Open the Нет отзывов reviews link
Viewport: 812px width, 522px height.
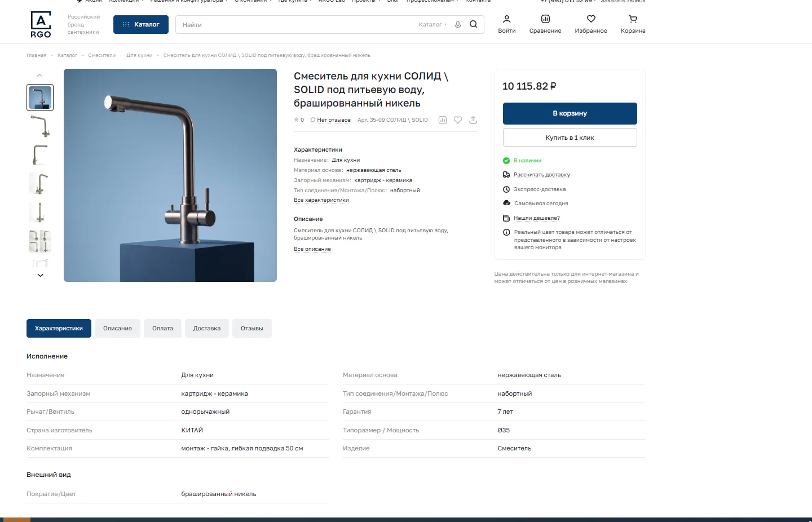point(334,120)
